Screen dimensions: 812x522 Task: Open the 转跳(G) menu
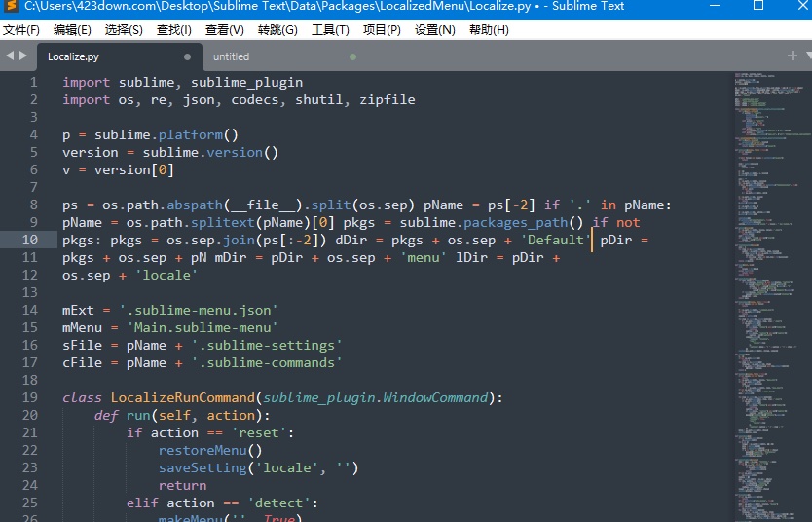(277, 30)
